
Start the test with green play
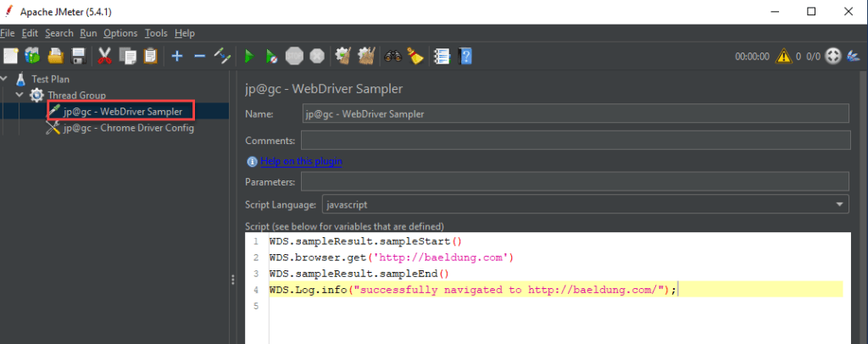[249, 56]
